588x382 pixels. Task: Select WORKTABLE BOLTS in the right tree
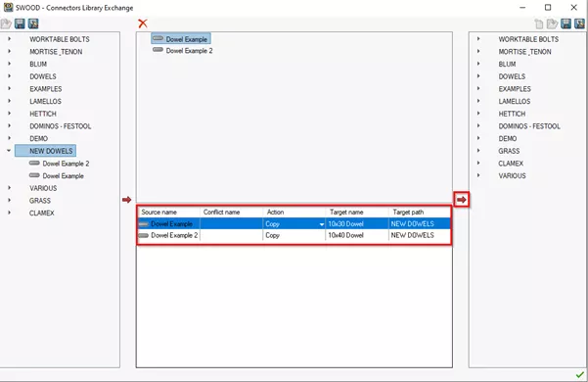[x=528, y=39]
